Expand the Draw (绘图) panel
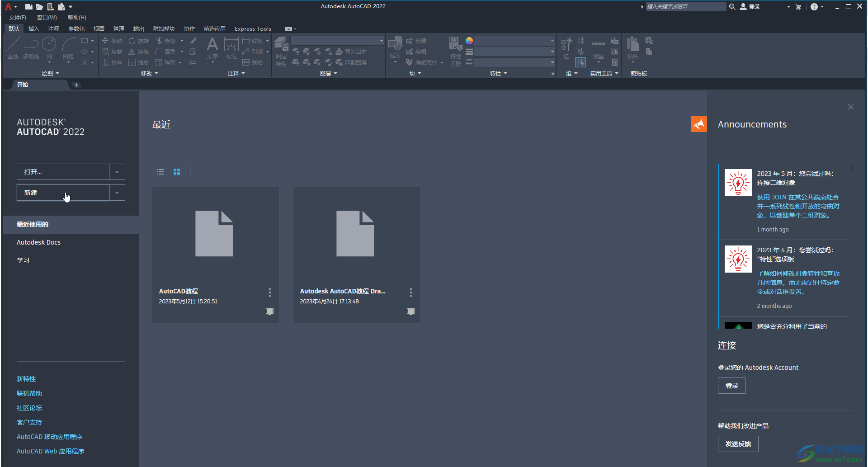The height and width of the screenshot is (467, 868). click(x=50, y=73)
